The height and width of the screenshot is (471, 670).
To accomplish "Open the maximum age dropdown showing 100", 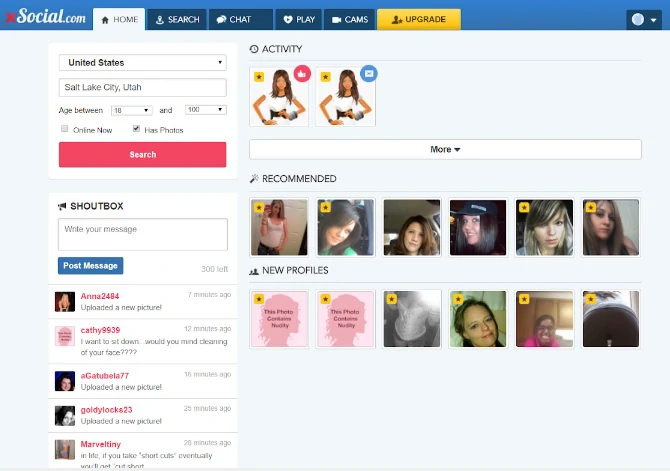I will [x=205, y=110].
